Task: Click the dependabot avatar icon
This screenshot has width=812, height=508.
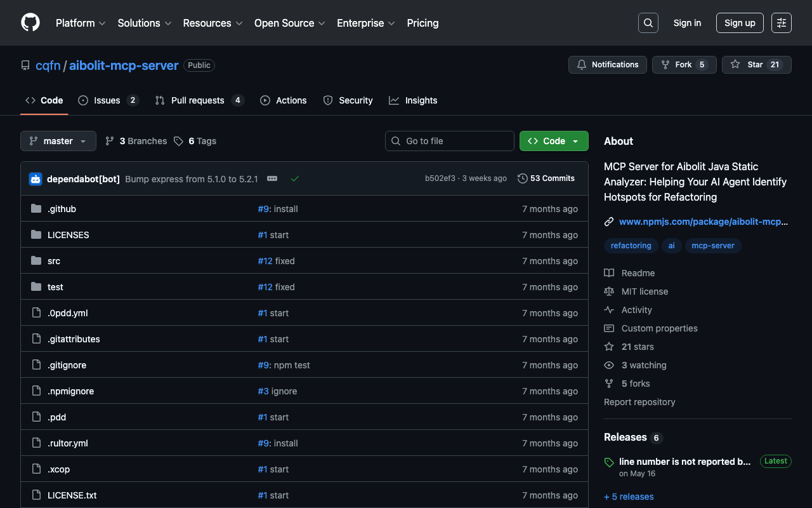Action: pos(36,179)
